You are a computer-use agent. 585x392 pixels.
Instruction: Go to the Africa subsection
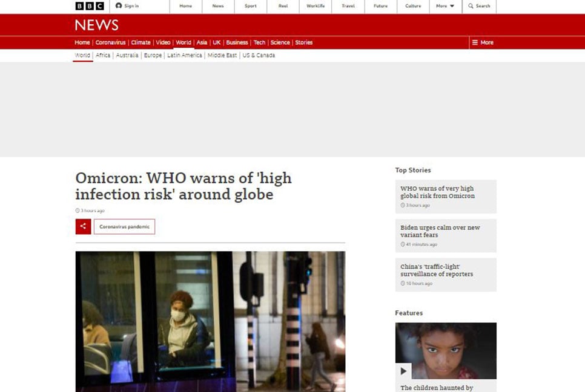(103, 55)
